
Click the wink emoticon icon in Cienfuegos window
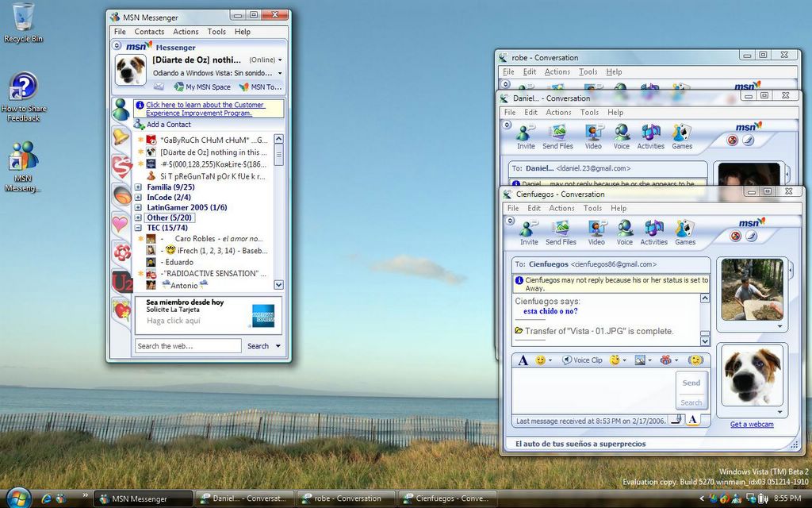(615, 360)
